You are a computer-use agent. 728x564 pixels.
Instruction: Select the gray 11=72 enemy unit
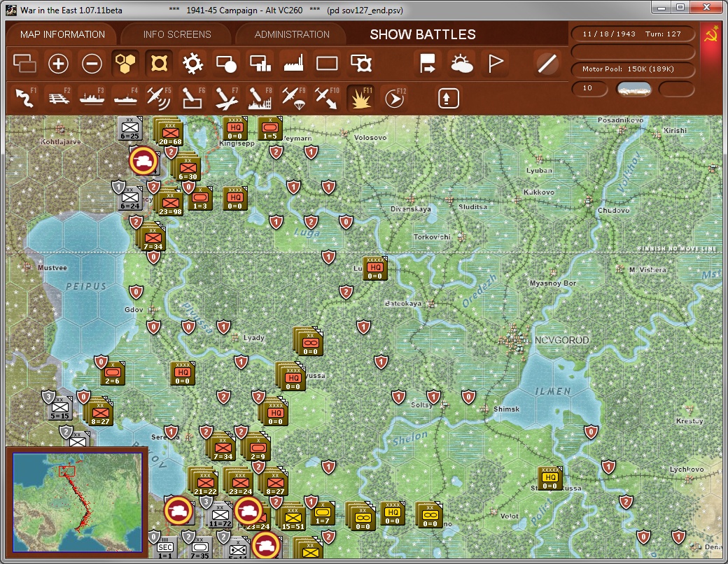click(x=220, y=516)
